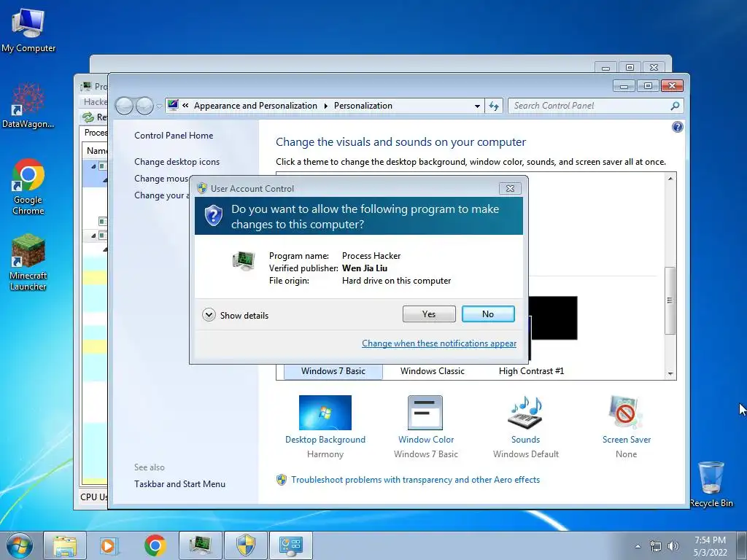Click Desktop Background link text
The width and height of the screenshot is (747, 560).
[x=325, y=440]
